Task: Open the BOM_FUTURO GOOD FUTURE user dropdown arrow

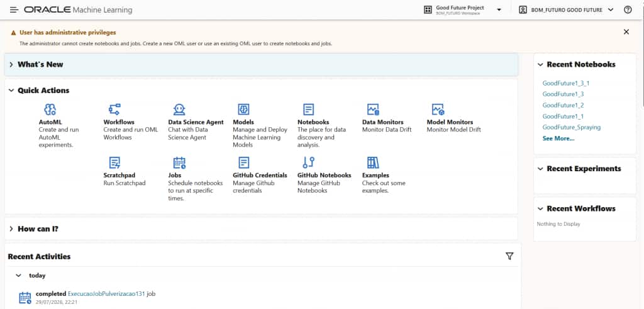Action: pos(610,10)
